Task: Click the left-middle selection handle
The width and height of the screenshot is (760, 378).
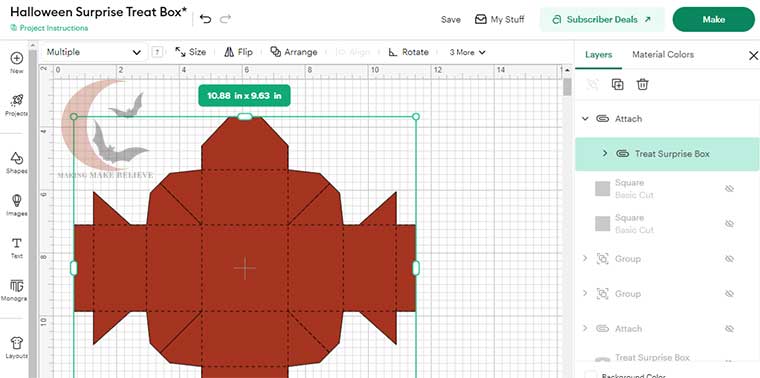Action: coord(74,268)
